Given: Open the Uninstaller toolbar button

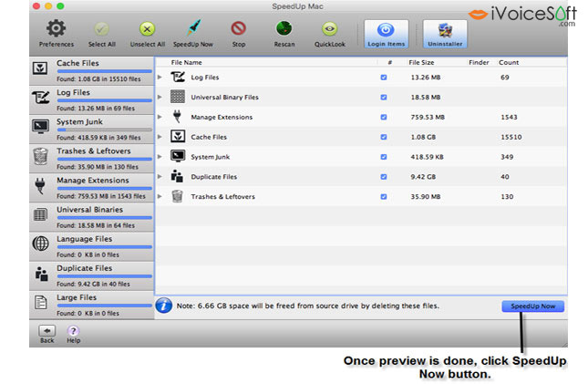Looking at the screenshot, I should tap(445, 34).
